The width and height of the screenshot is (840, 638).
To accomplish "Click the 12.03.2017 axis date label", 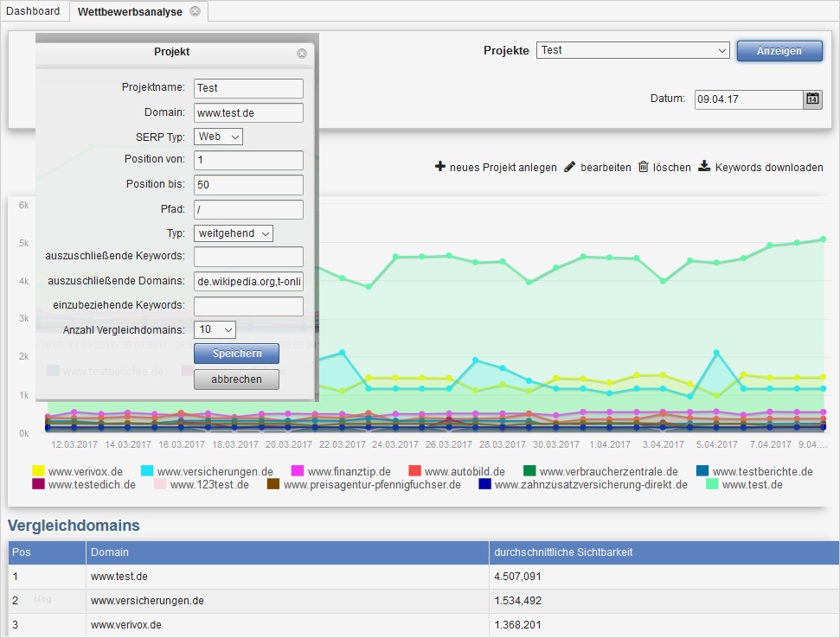I will pos(74,444).
